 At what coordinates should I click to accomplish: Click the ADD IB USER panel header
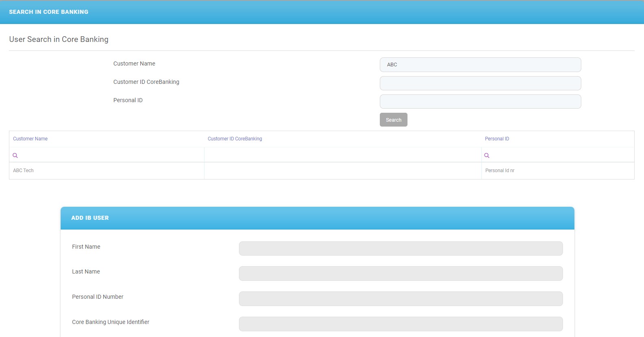(x=90, y=218)
